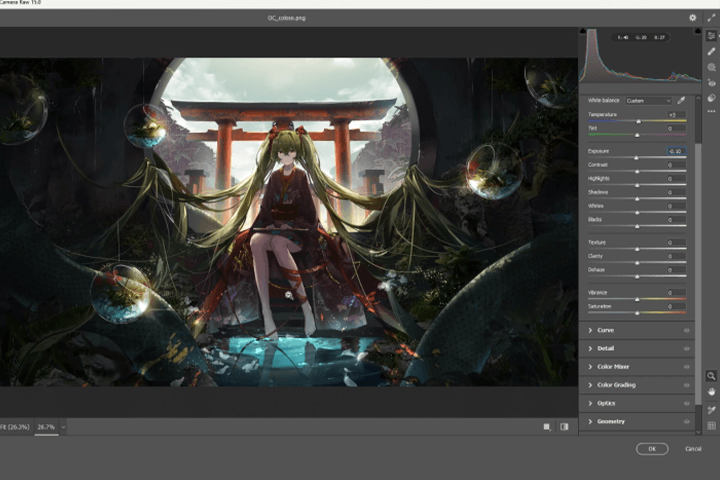Click the Temperature slider handle
720x480 pixels.
point(638,121)
